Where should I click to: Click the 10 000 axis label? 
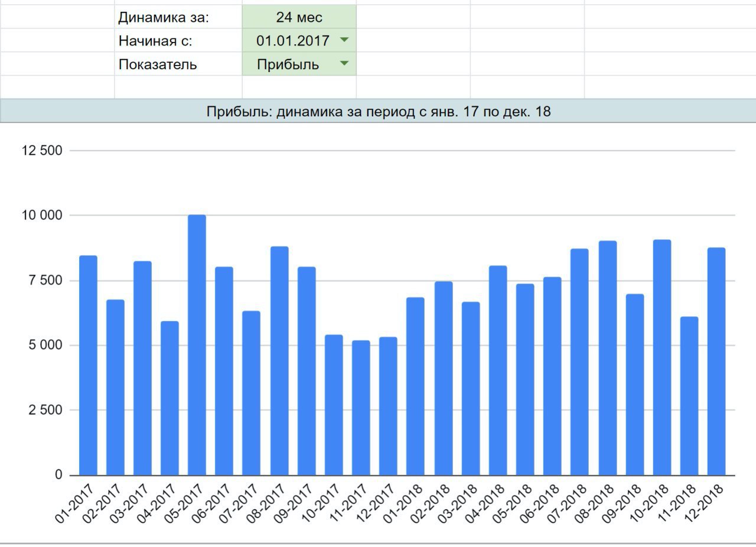click(x=42, y=216)
